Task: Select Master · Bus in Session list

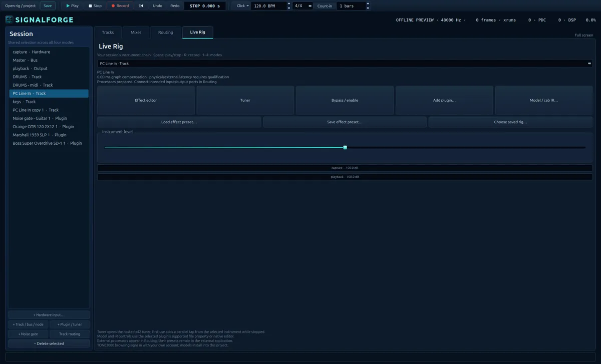Action: pos(49,60)
